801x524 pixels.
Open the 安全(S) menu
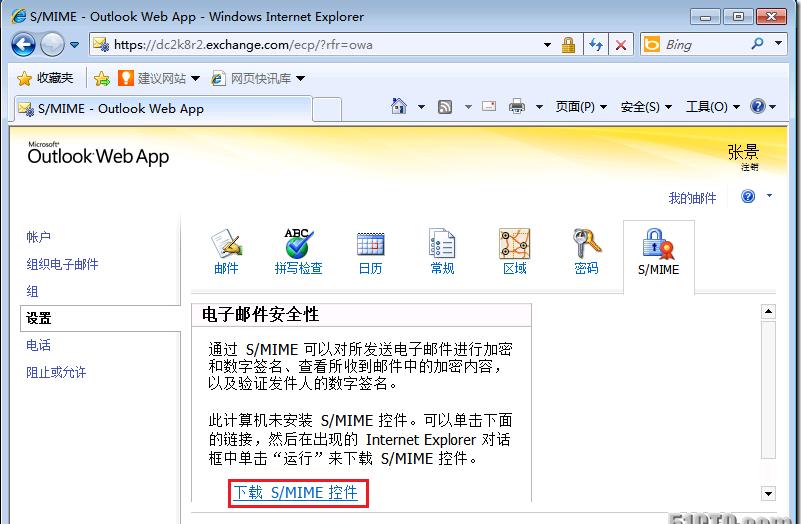[646, 107]
